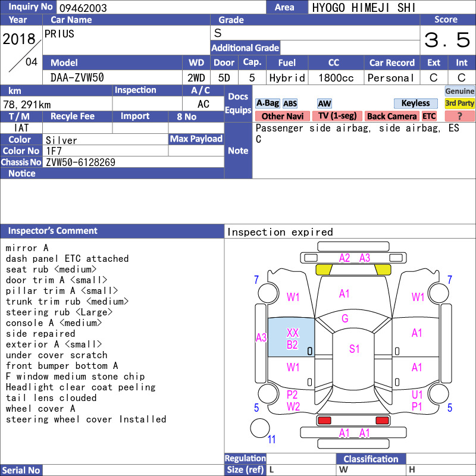Click the Serial No label
476x476 pixels.
tap(21, 470)
